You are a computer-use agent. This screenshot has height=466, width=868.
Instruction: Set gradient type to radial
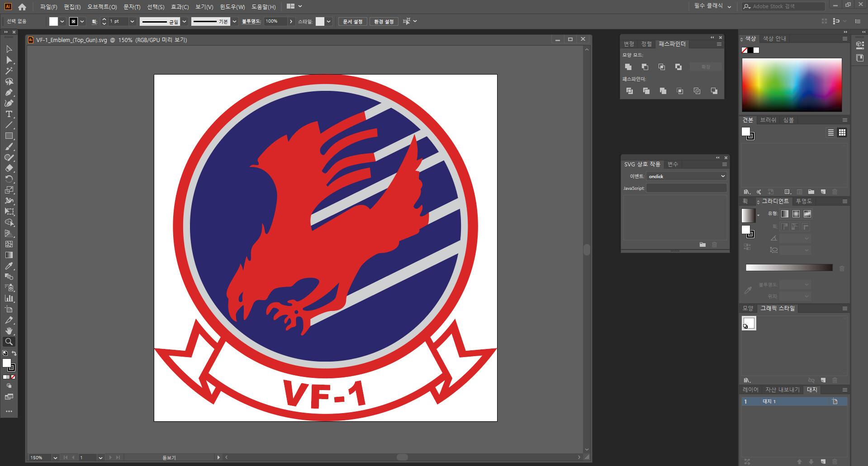click(796, 214)
